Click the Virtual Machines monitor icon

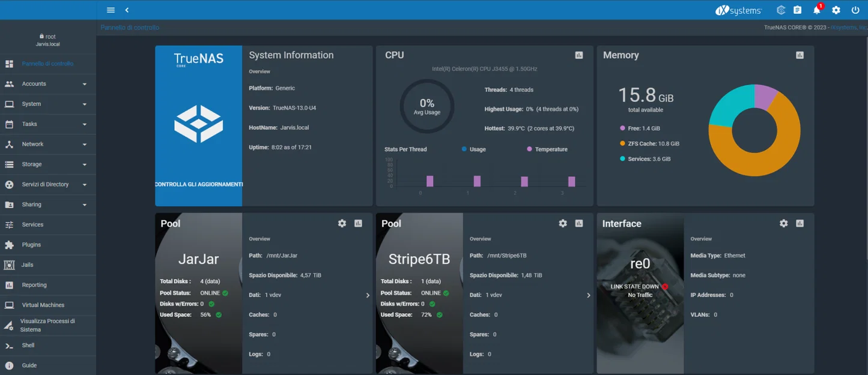(x=9, y=305)
